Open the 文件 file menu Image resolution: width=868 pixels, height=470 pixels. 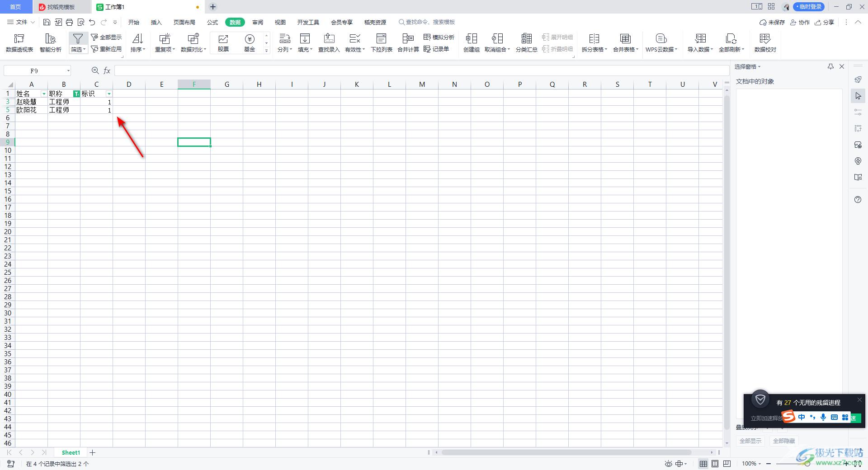(x=21, y=22)
